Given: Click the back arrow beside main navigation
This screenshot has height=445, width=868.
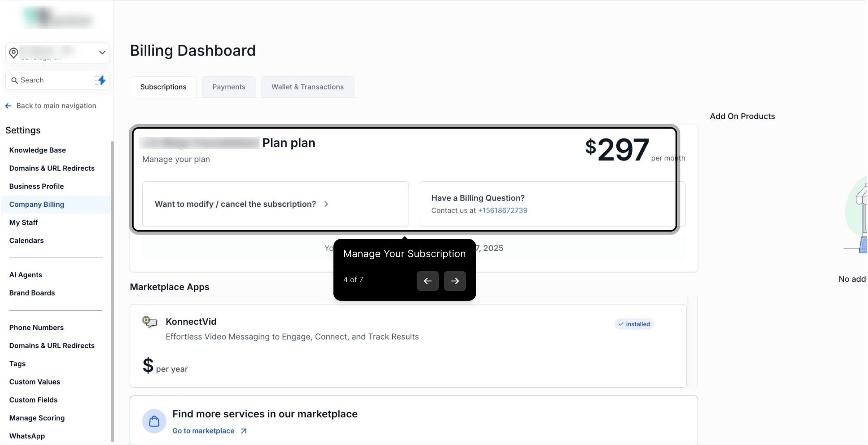Looking at the screenshot, I should (x=8, y=106).
